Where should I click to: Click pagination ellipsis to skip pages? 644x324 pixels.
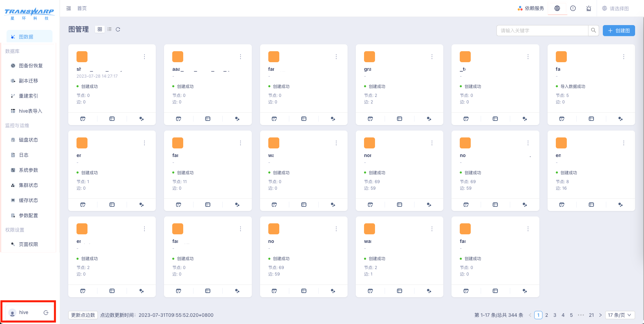coord(581,315)
